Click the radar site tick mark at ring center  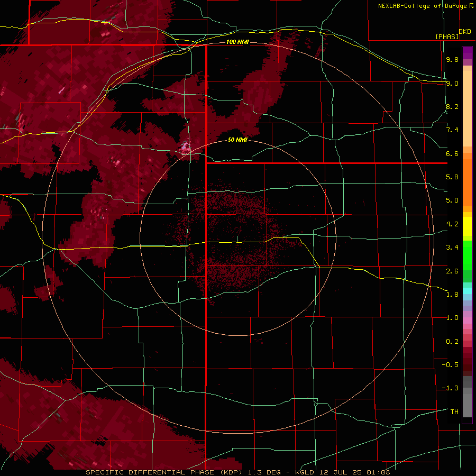(237, 239)
